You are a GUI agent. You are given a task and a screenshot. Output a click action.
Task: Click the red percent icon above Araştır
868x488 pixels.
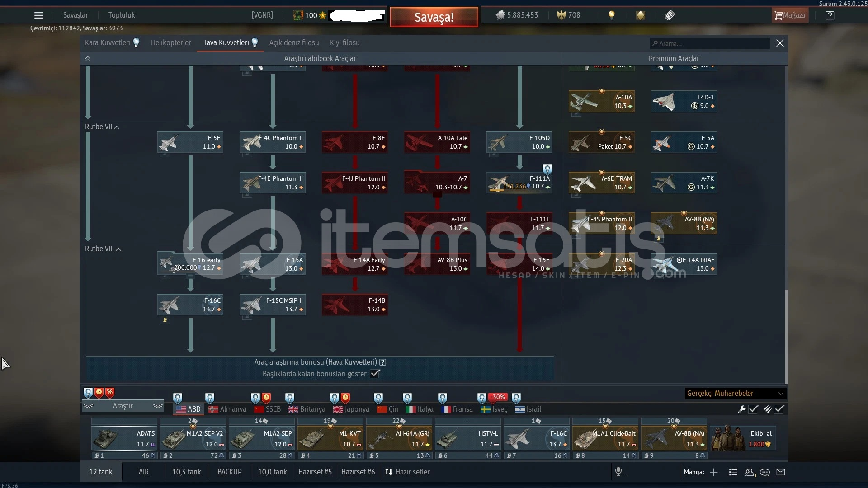tap(110, 392)
